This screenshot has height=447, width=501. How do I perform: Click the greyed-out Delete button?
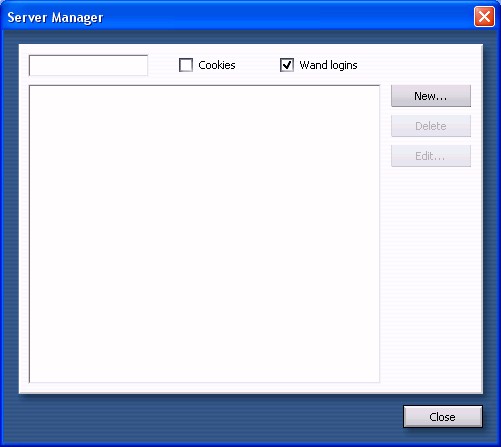coord(431,126)
